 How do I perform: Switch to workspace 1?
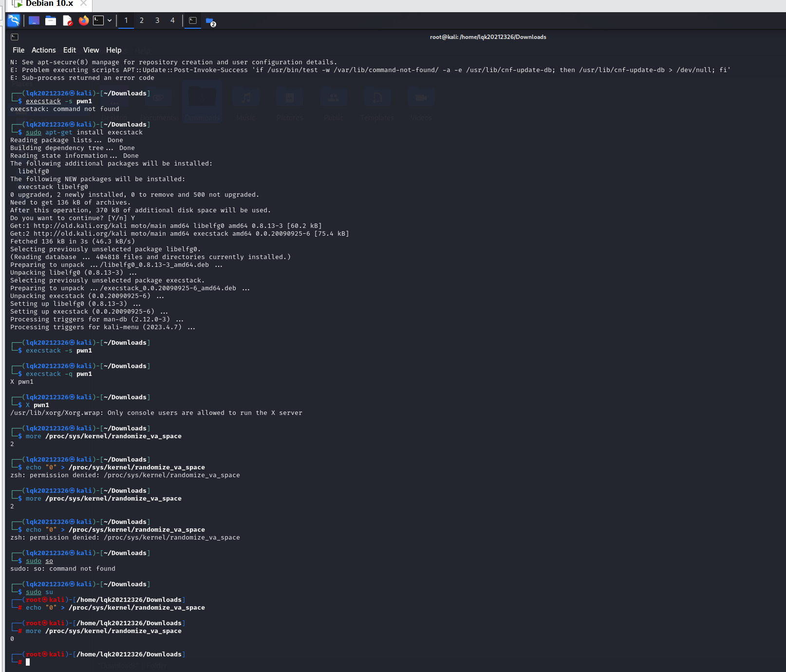126,20
